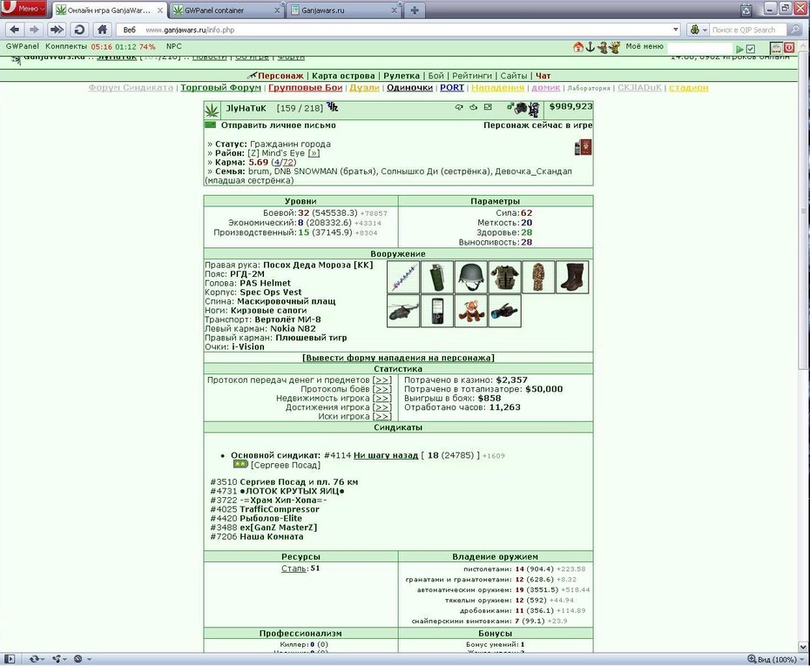This screenshot has width=810, height=672.
Task: Open the Рулетка link
Action: coord(402,76)
